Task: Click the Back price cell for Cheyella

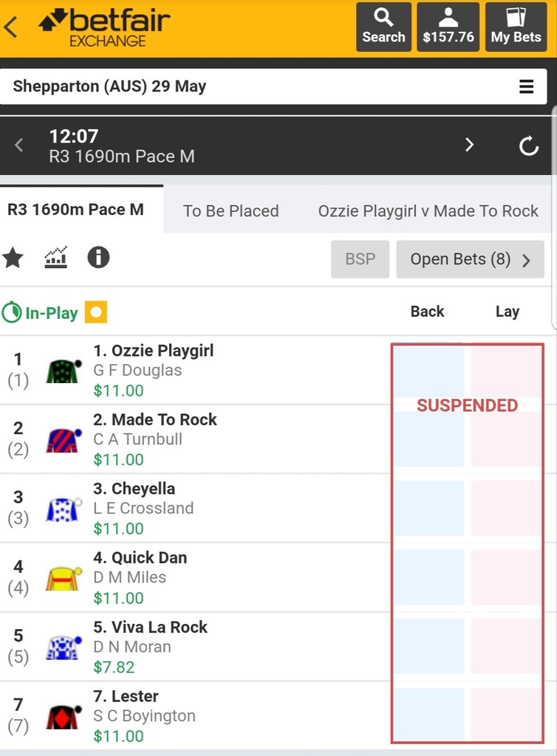Action: [428, 508]
